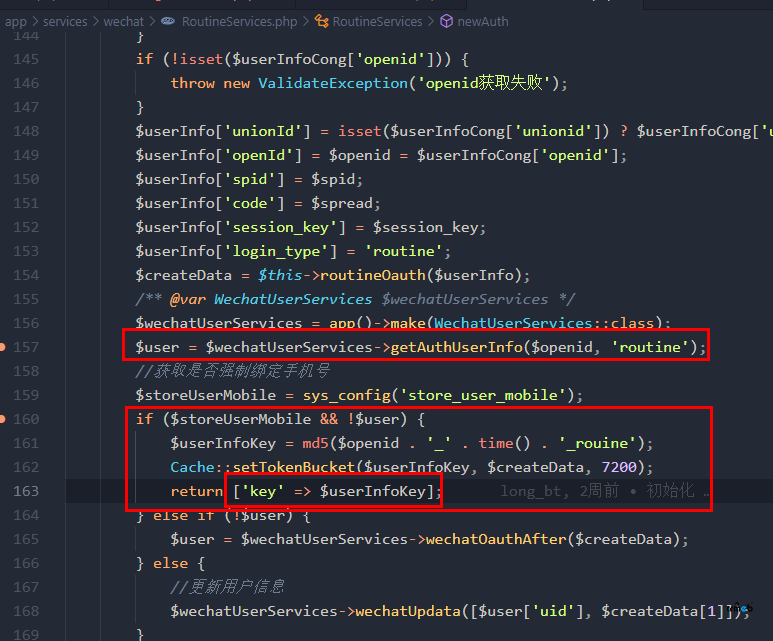
Task: Click line number 154 in gutter
Action: [x=26, y=275]
